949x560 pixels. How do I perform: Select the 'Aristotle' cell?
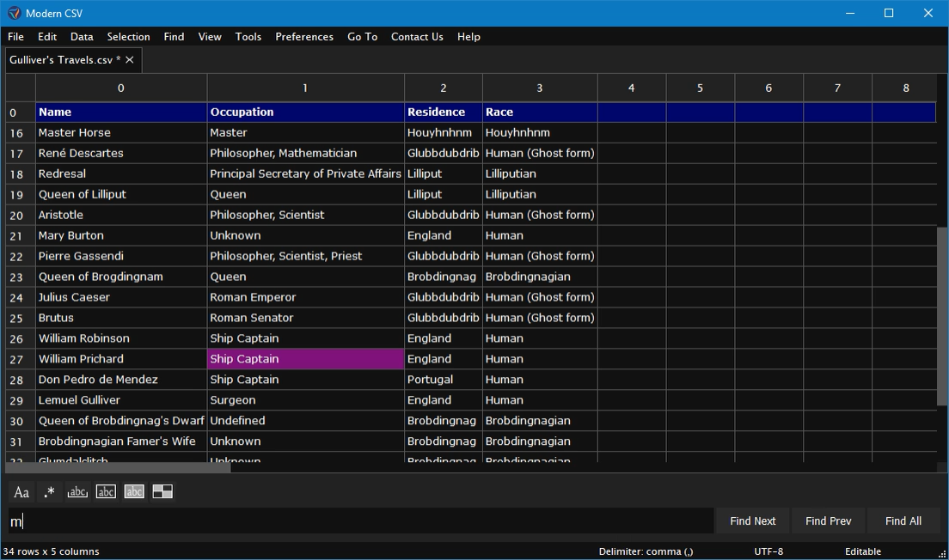click(x=121, y=216)
